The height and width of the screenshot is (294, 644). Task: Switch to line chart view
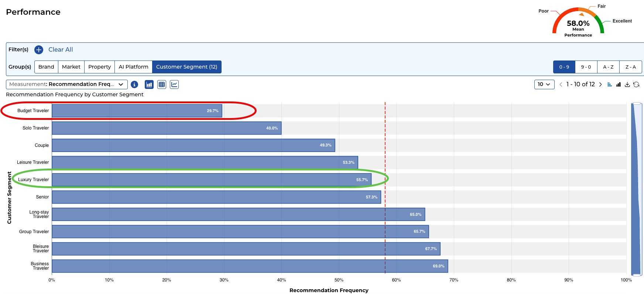(174, 84)
